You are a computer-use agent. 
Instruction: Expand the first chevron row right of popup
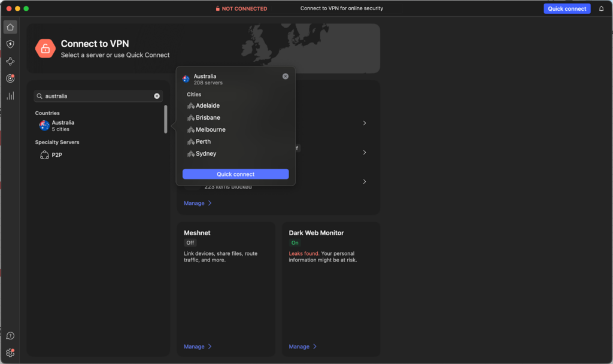365,123
